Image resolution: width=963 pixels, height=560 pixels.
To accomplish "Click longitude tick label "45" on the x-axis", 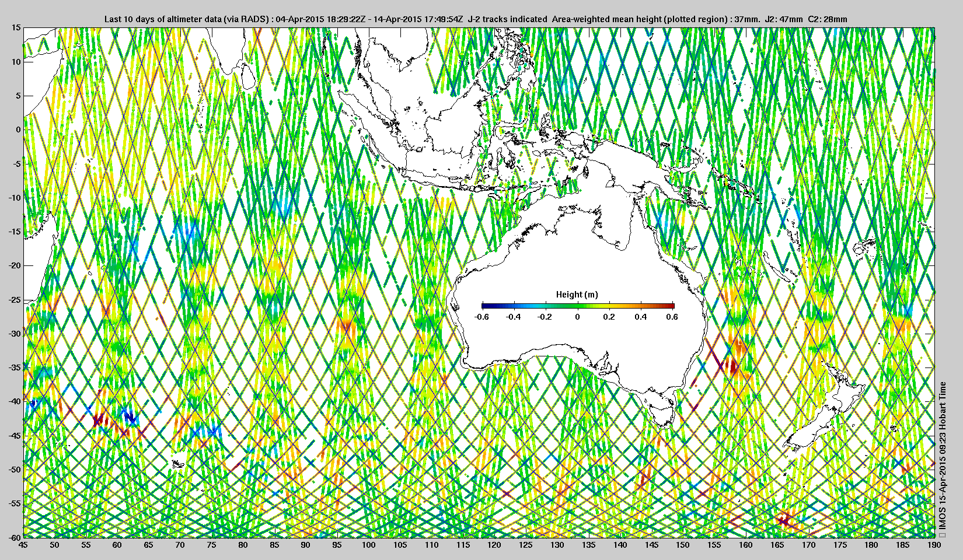I will (x=23, y=545).
